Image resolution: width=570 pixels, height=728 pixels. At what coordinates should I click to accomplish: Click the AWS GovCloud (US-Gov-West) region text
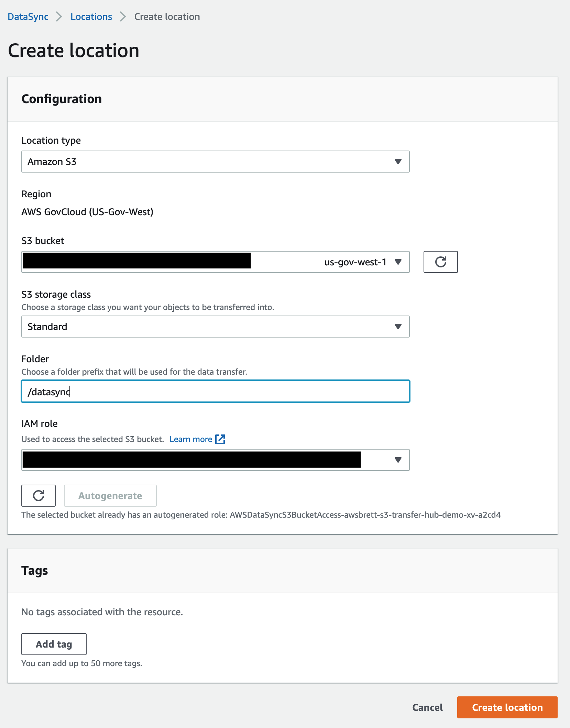pyautogui.click(x=87, y=212)
